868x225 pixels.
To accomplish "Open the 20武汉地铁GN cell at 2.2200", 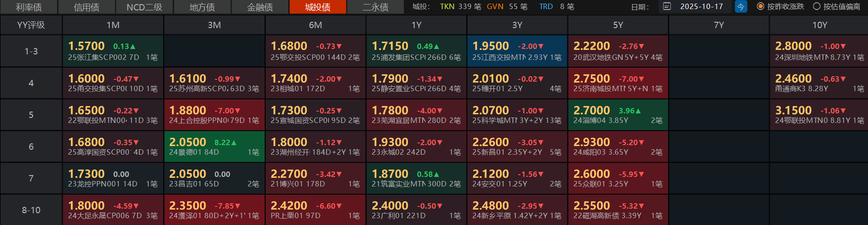I will click(x=618, y=51).
